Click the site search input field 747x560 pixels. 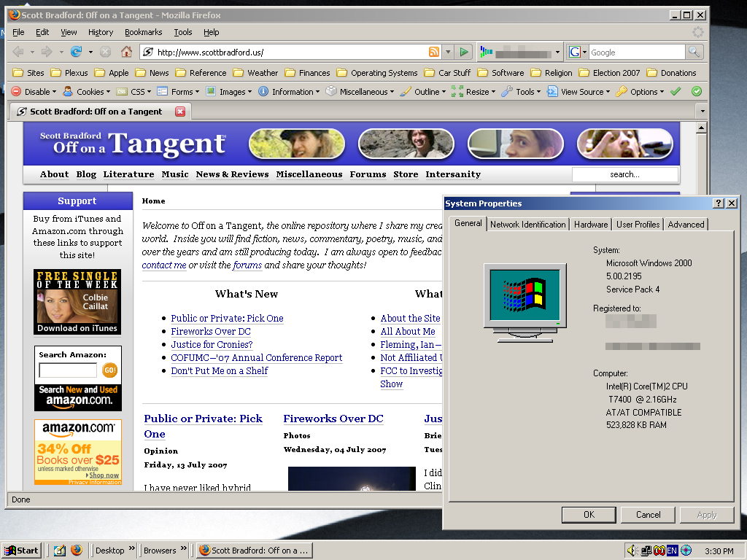coord(624,174)
